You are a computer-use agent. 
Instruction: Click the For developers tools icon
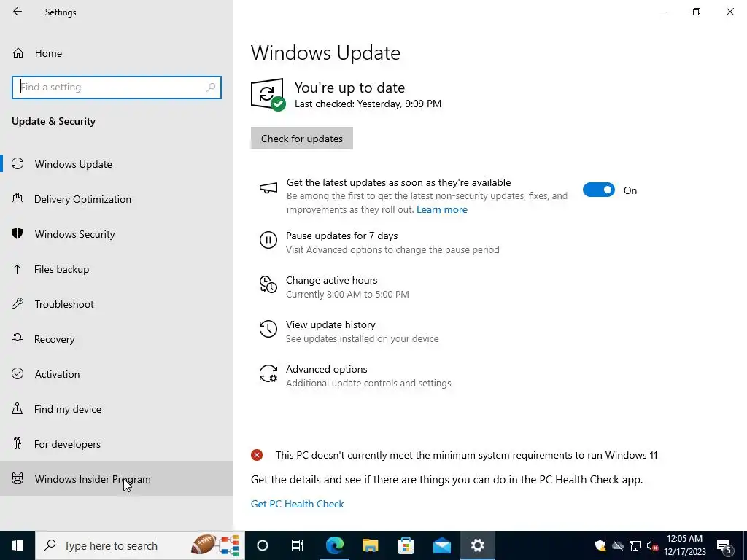point(18,444)
